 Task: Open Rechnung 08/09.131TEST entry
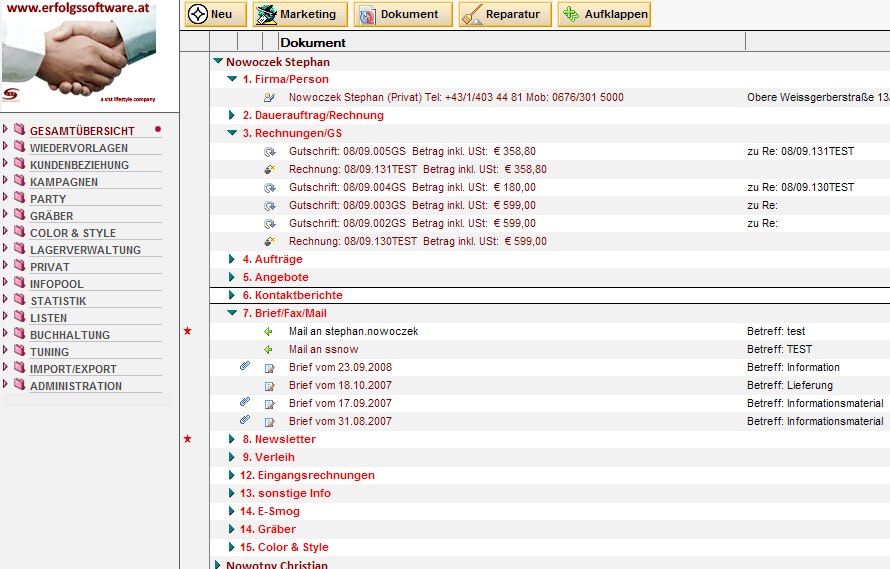pos(352,170)
